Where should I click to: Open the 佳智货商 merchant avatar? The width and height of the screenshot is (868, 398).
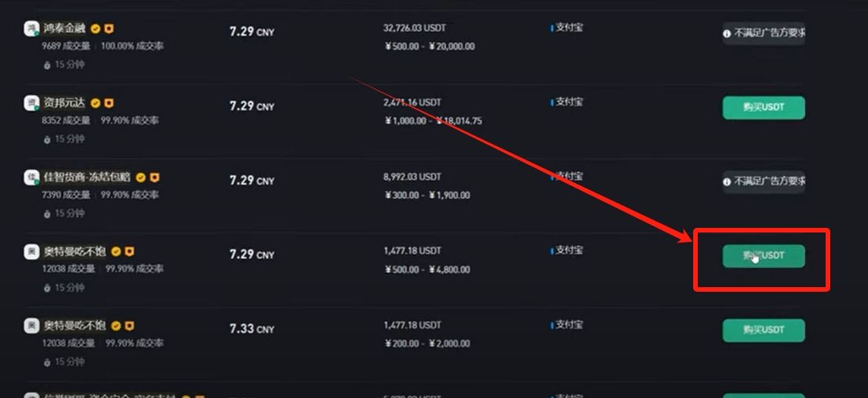[x=32, y=177]
